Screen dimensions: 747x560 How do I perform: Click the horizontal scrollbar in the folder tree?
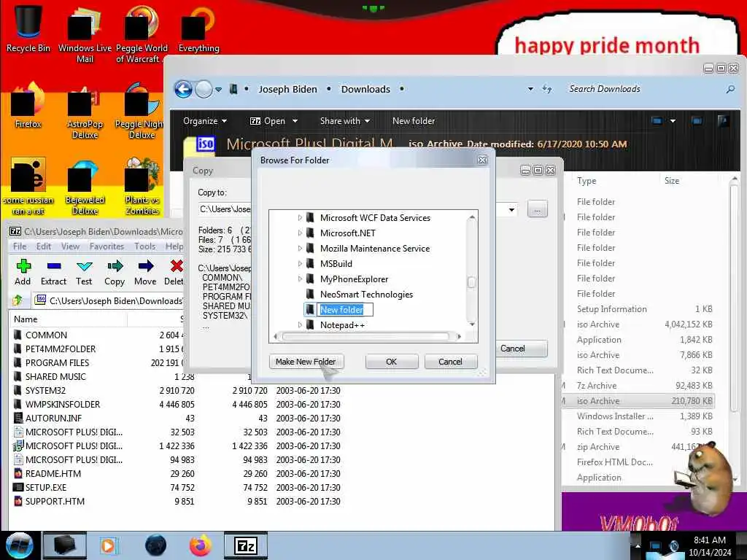tap(365, 337)
